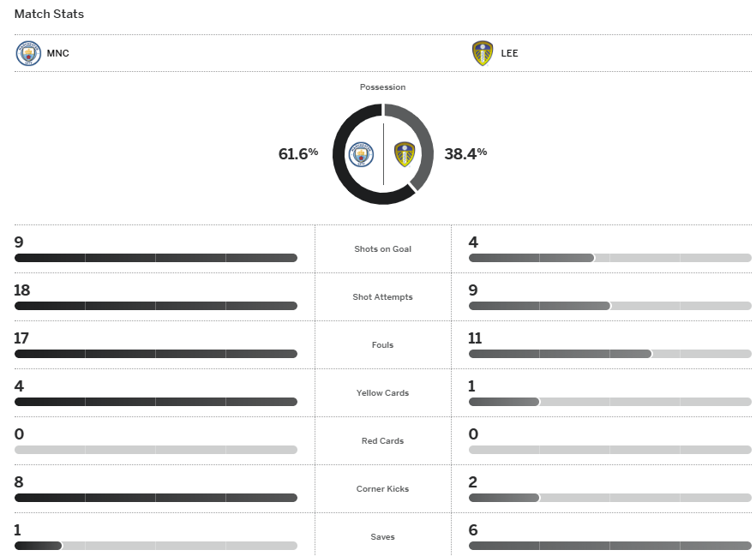Click the Manchester City crest in the header

28,53
